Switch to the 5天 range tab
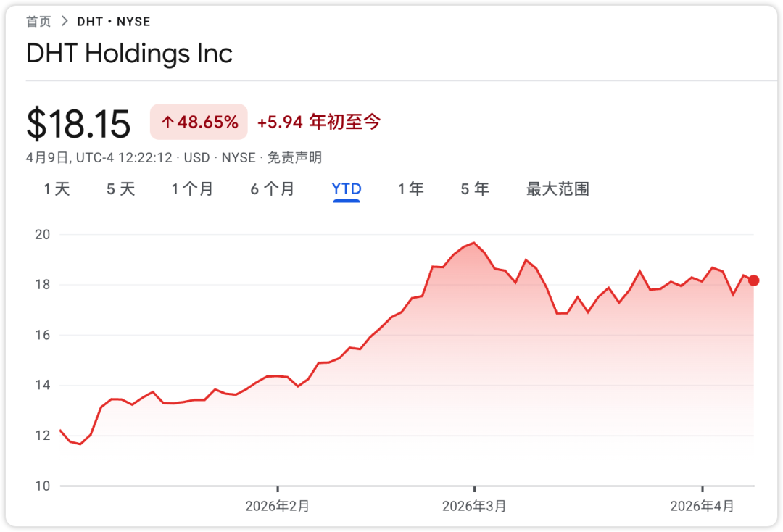Viewport: 783px width, 532px height. [120, 189]
